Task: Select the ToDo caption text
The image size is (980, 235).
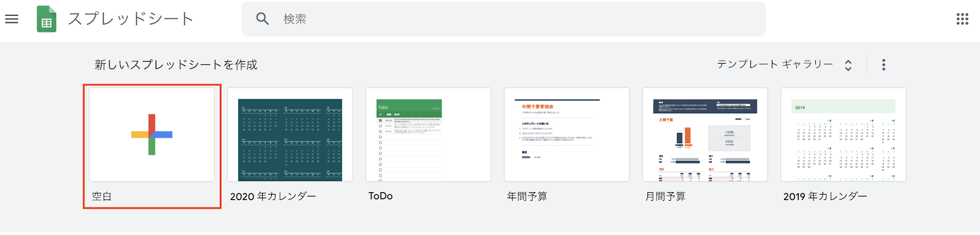Action: point(380,196)
